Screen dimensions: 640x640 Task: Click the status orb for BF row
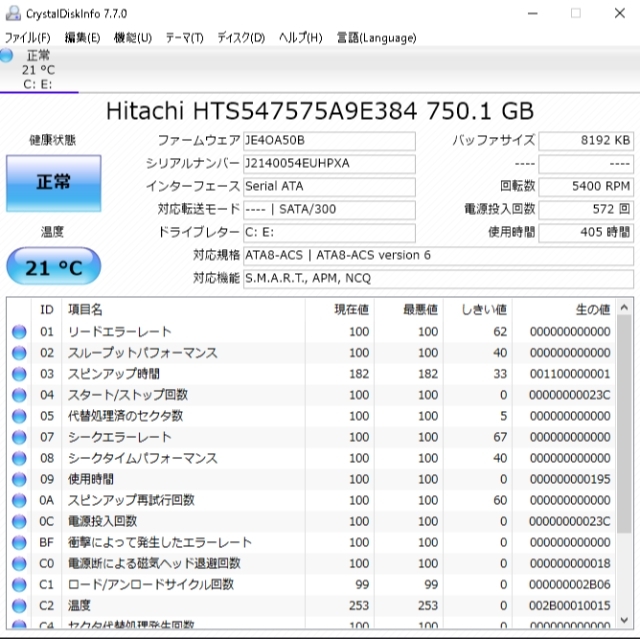coord(19,542)
